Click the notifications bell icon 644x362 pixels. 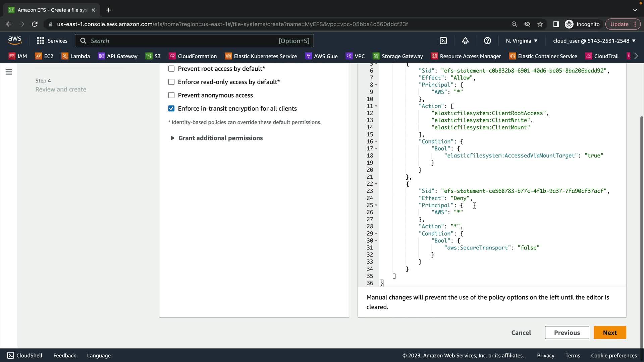point(465,41)
